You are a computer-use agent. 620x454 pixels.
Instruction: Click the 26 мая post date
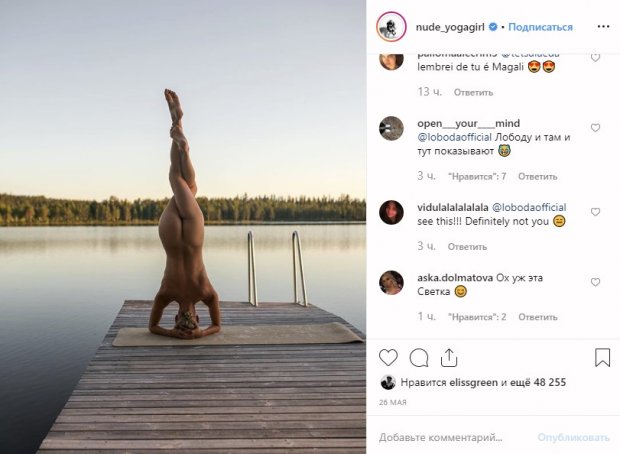392,404
